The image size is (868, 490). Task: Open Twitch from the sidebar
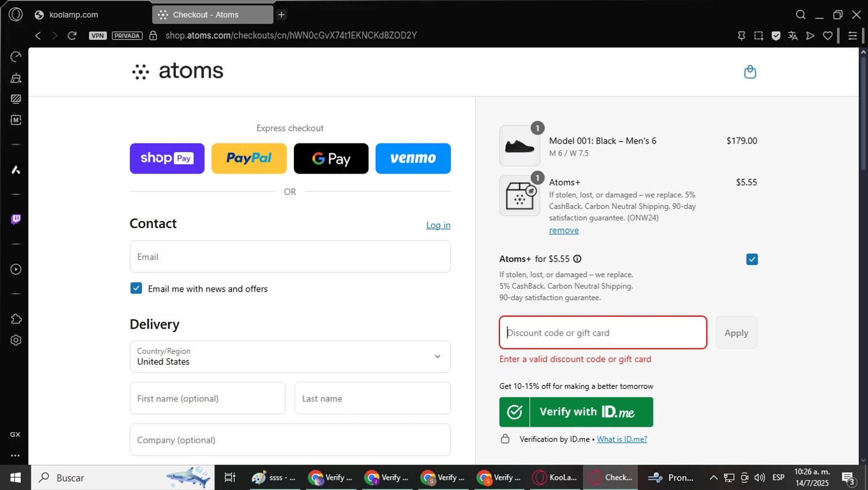pyautogui.click(x=16, y=219)
